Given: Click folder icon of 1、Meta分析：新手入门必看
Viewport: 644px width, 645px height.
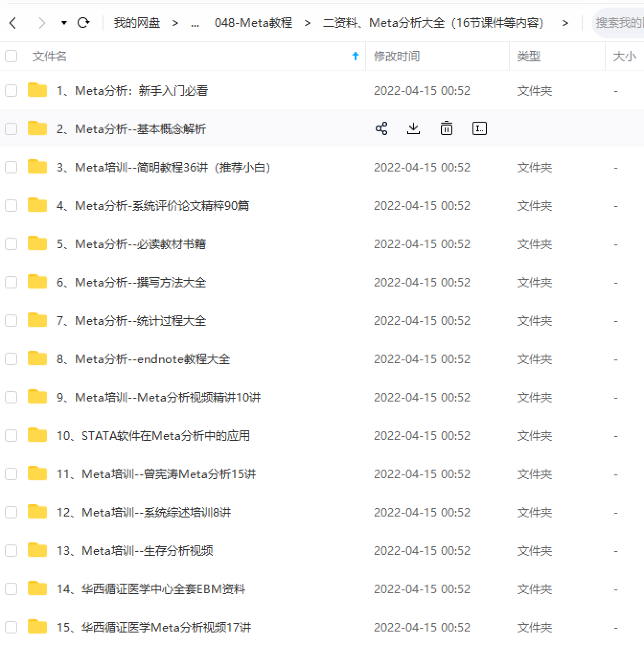Looking at the screenshot, I should coord(37,90).
